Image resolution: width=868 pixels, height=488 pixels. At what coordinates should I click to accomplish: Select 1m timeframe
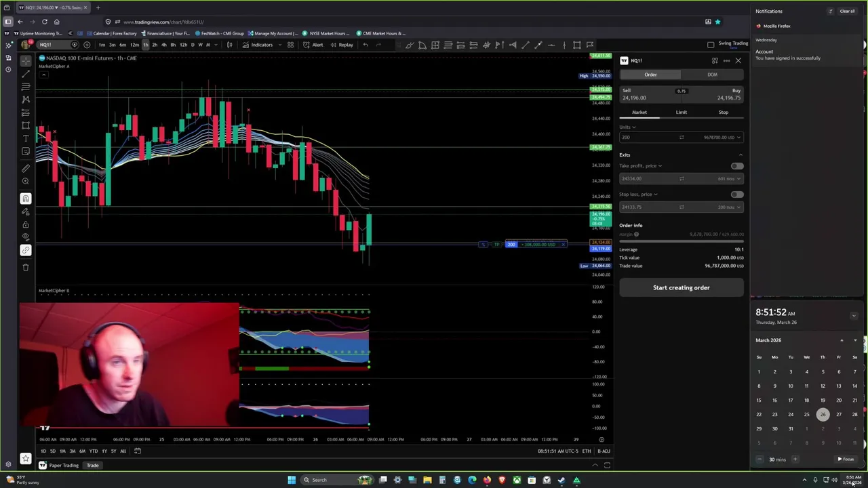[x=102, y=45]
